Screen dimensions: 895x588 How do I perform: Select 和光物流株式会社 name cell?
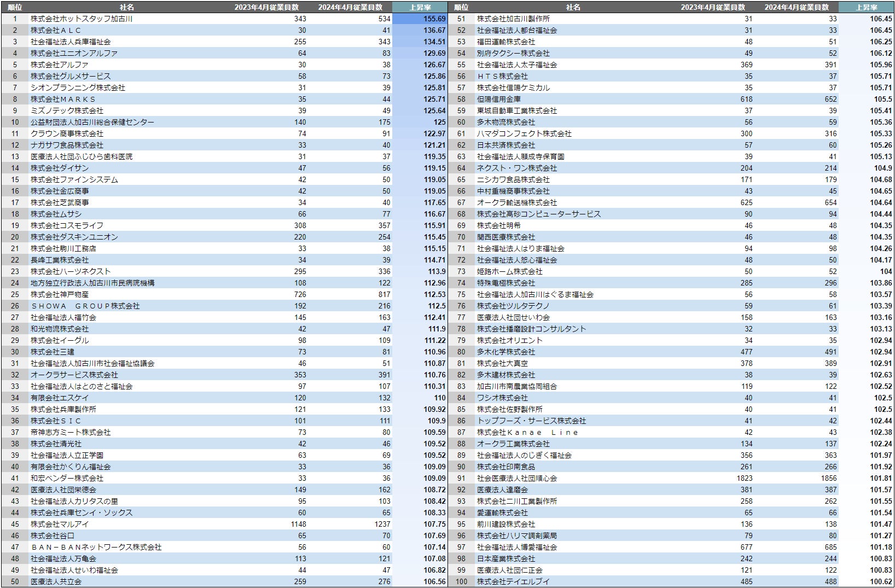[x=60, y=329]
